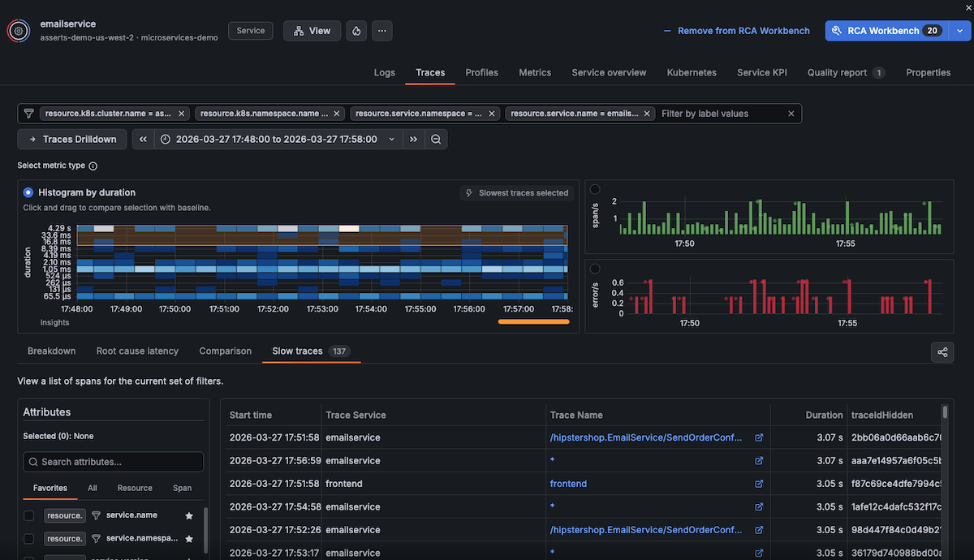Switch to the Logs tab
974x560 pixels.
coord(384,72)
